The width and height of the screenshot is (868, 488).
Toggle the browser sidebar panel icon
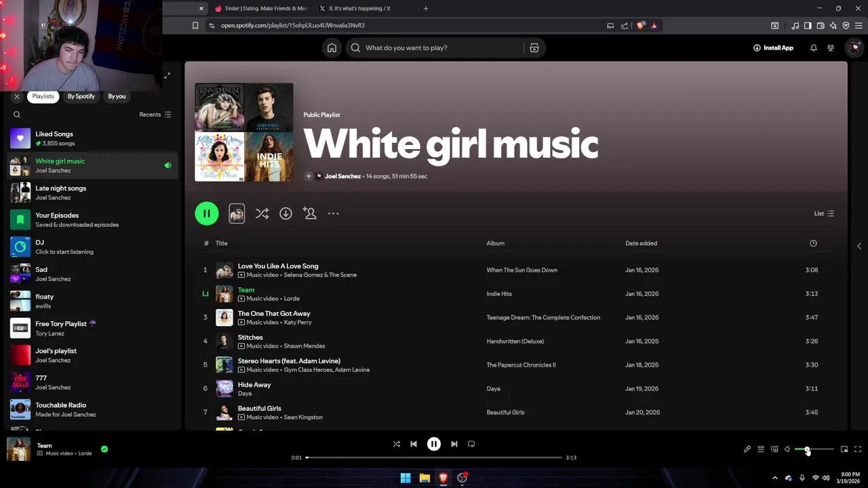pos(808,26)
